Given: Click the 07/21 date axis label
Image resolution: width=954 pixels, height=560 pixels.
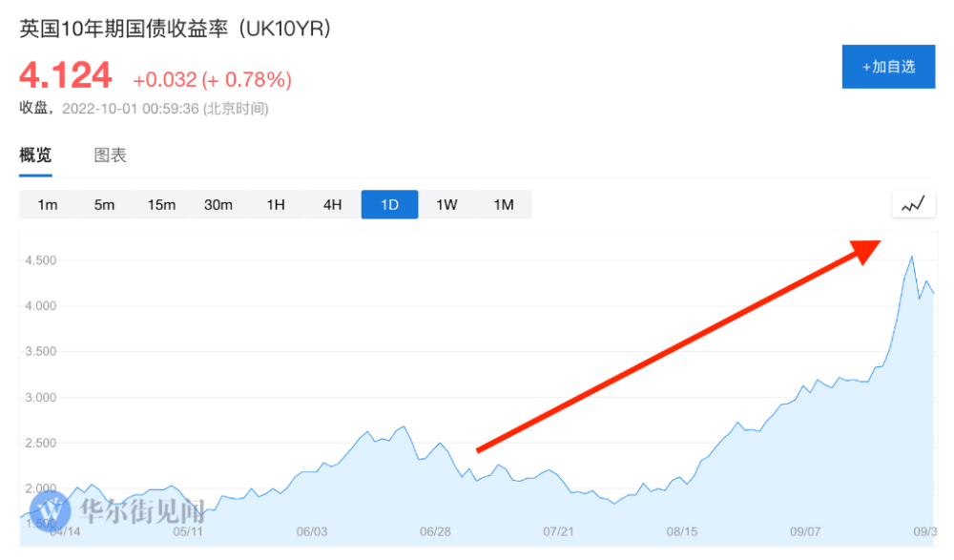Looking at the screenshot, I should 558,532.
